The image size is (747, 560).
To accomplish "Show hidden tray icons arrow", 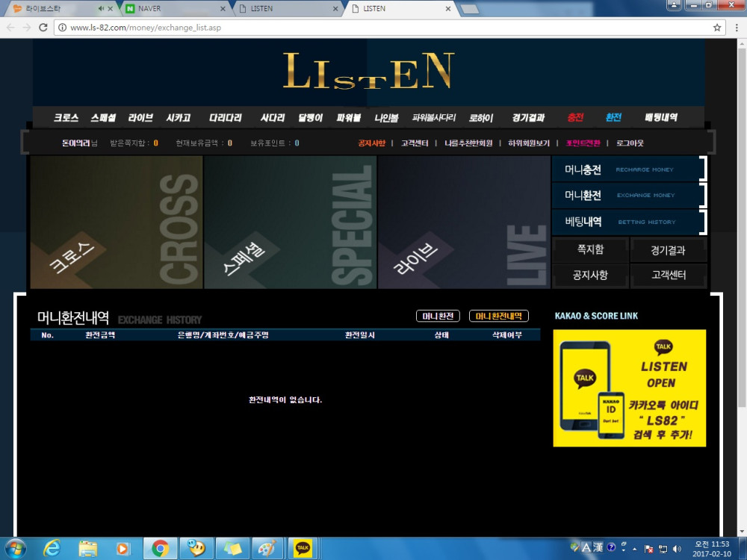I will 634,549.
